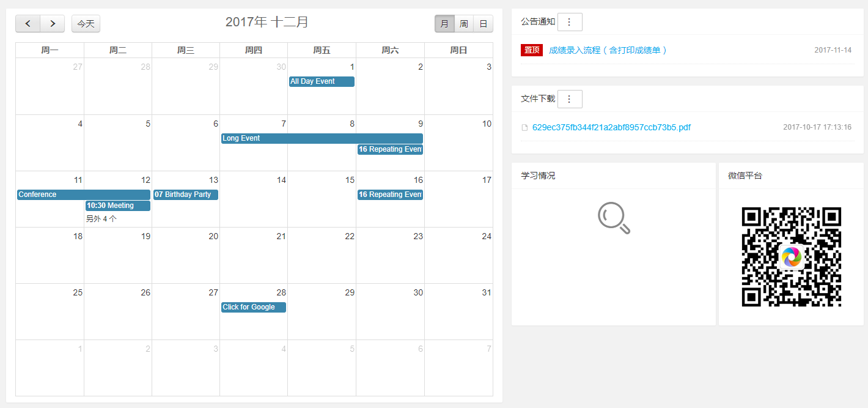The height and width of the screenshot is (408, 868).
Task: Download the 629ec375fb344f21a2abf8957ccb73b5.pdf file
Action: 611,127
